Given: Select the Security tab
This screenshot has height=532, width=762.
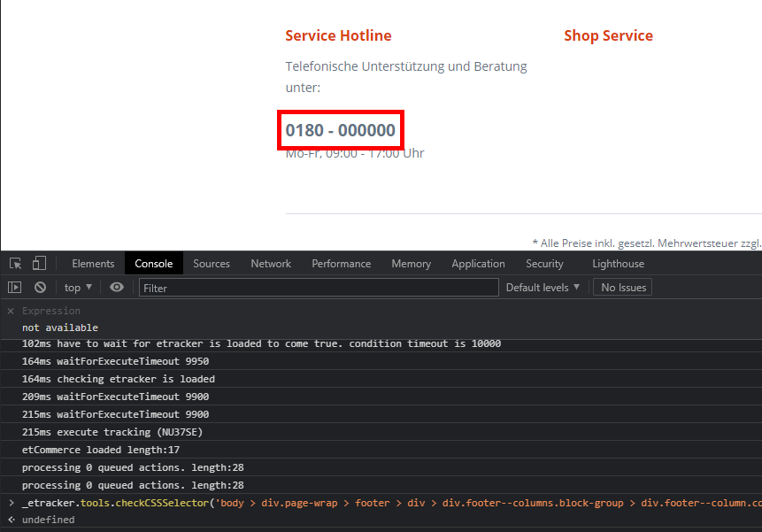Looking at the screenshot, I should click(x=544, y=263).
